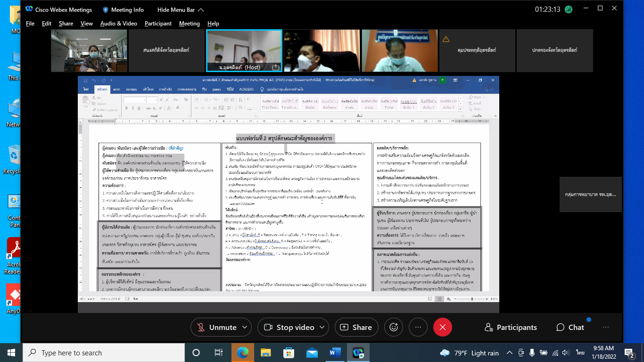Open the Chat panel
Viewport: 644px width, 362px height.
pos(570,327)
